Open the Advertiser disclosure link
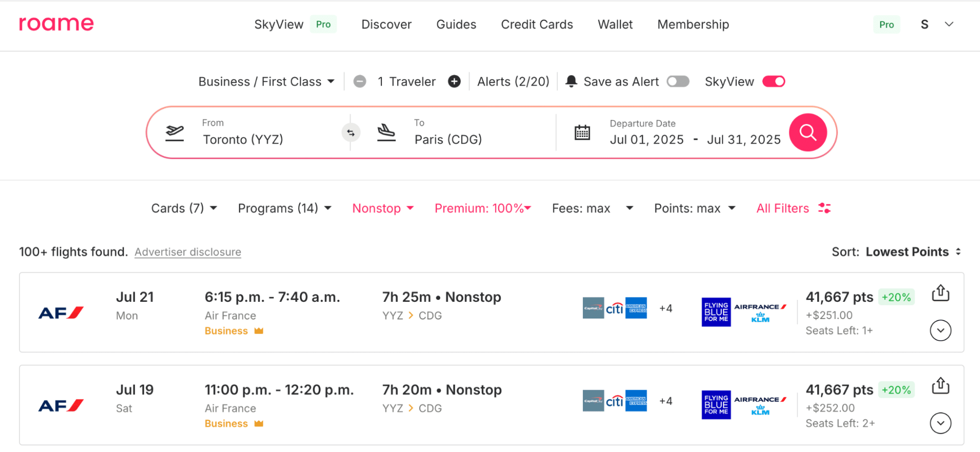 [x=188, y=252]
